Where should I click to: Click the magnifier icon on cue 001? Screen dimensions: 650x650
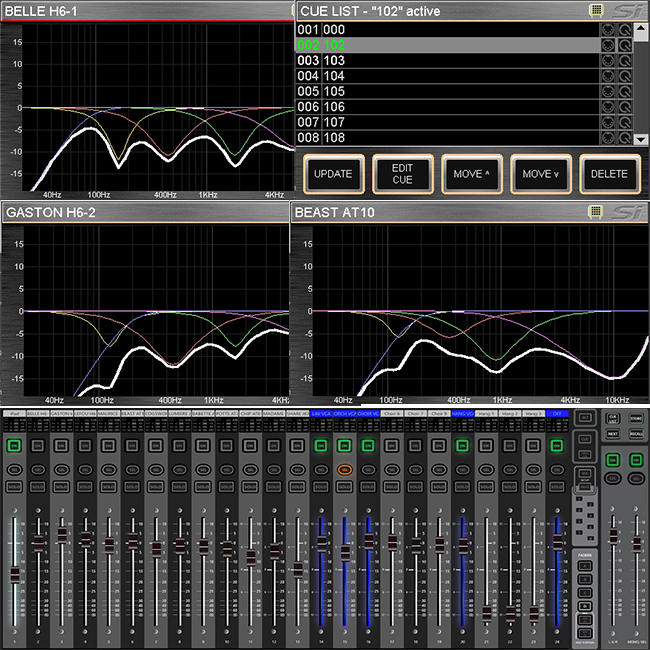[x=625, y=30]
